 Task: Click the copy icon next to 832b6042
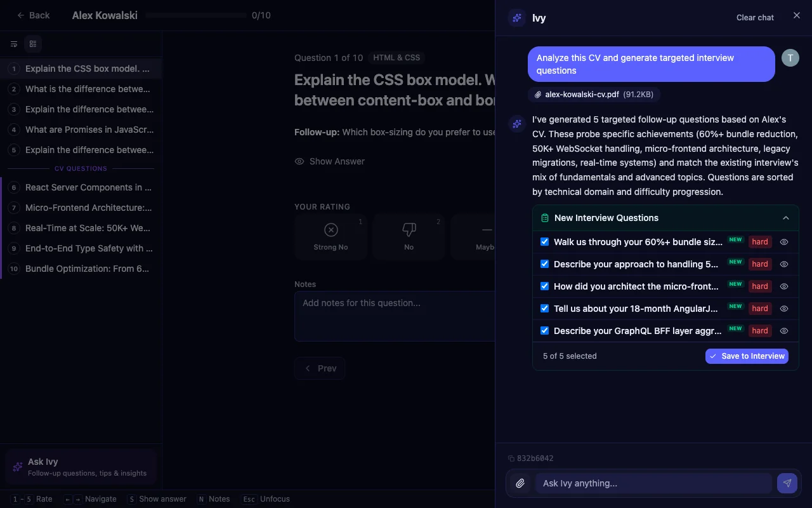511,458
